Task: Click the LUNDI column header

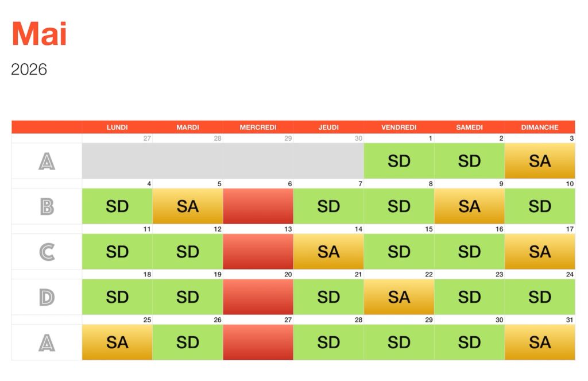Action: click(117, 127)
